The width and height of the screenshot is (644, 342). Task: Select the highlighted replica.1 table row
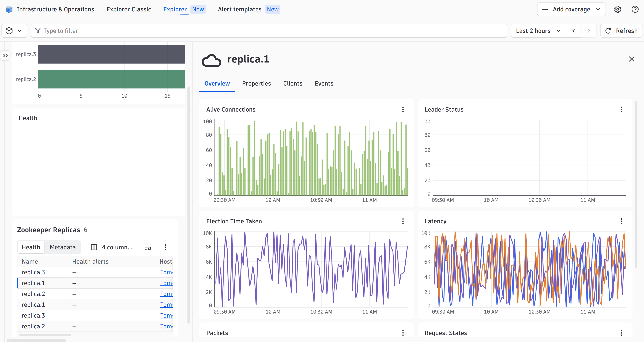tap(95, 283)
